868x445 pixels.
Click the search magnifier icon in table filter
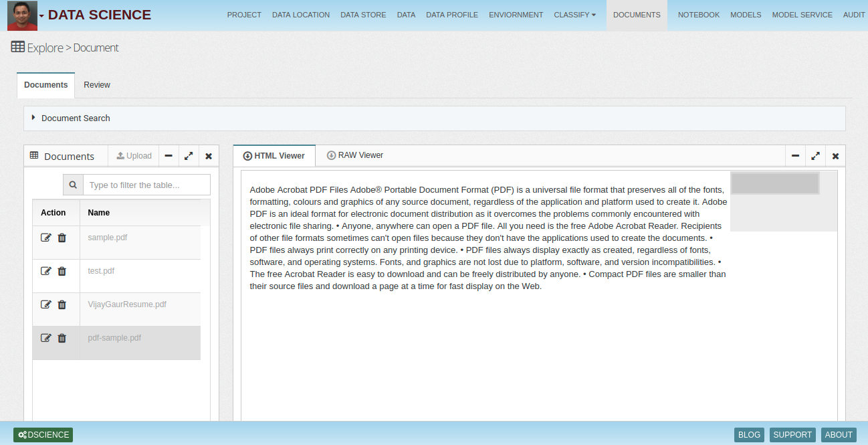click(73, 185)
